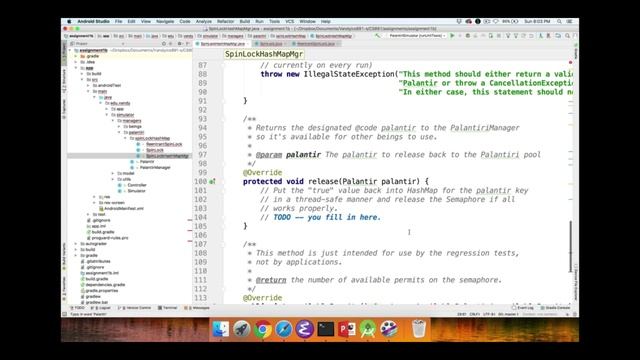The width and height of the screenshot is (640, 360).
Task: Toggle the Project tool window strip button
Action: [64, 52]
